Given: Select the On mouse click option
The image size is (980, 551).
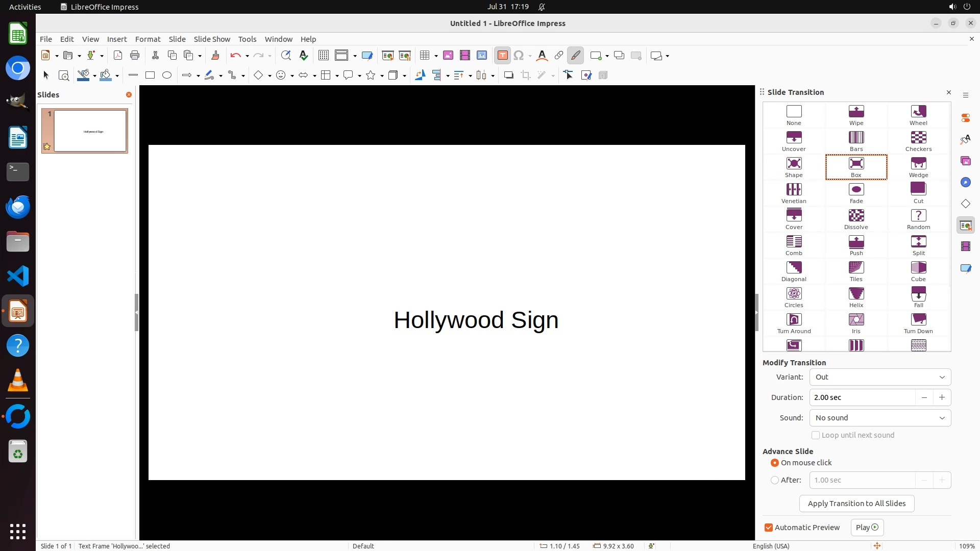Looking at the screenshot, I should 775,463.
